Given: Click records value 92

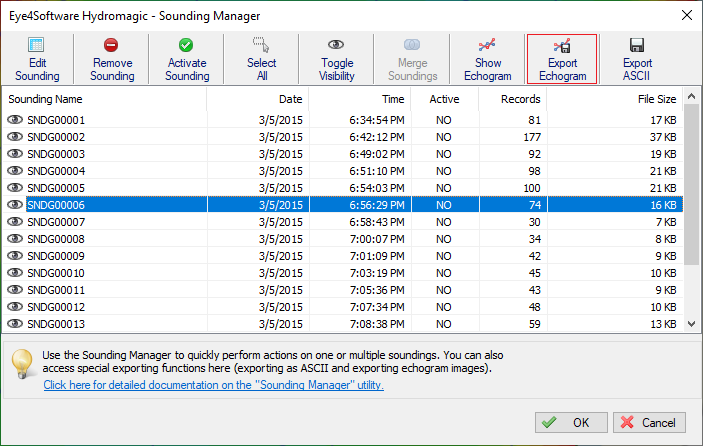Looking at the screenshot, I should (534, 154).
